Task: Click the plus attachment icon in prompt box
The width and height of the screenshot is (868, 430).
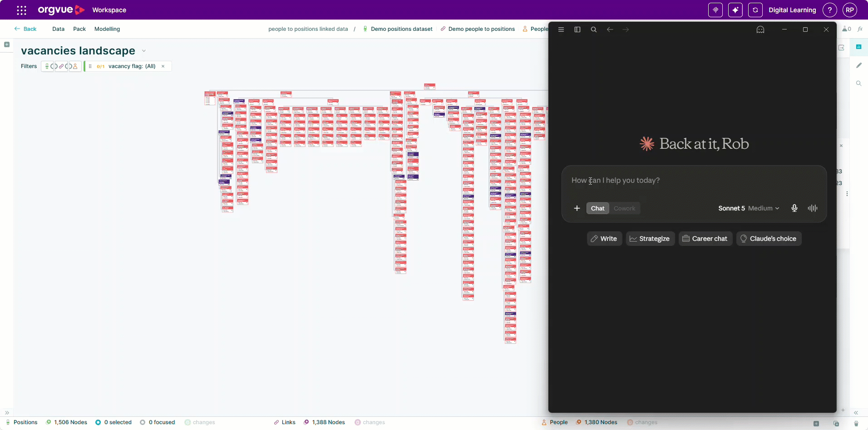Action: click(x=577, y=208)
